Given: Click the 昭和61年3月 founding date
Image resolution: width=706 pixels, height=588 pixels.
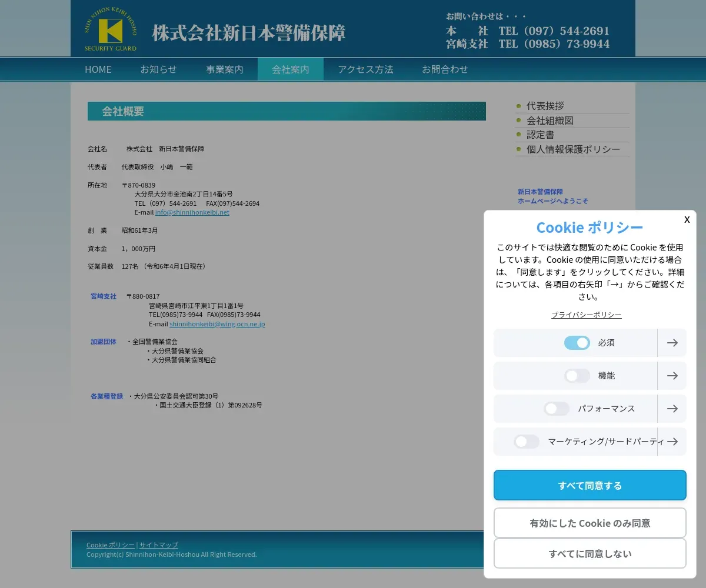Looking at the screenshot, I should coord(139,230).
